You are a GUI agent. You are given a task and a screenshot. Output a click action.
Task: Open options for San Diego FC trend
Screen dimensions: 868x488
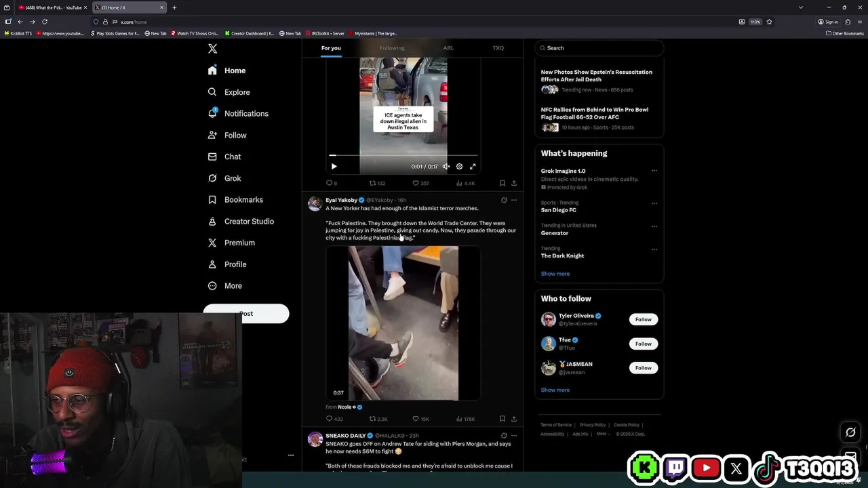click(654, 203)
